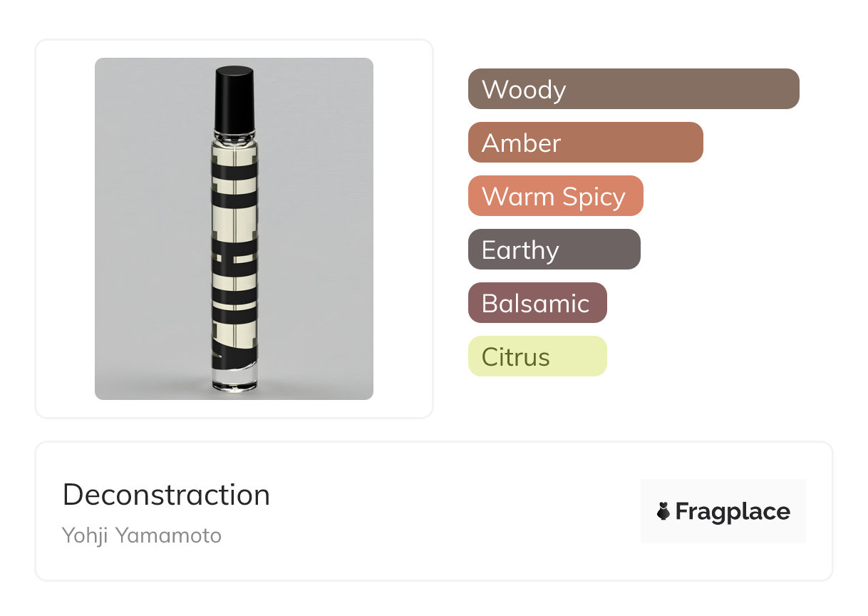Click the Fragplace perfume bottle logo icon
The height and width of the screenshot is (616, 868).
[x=663, y=511]
